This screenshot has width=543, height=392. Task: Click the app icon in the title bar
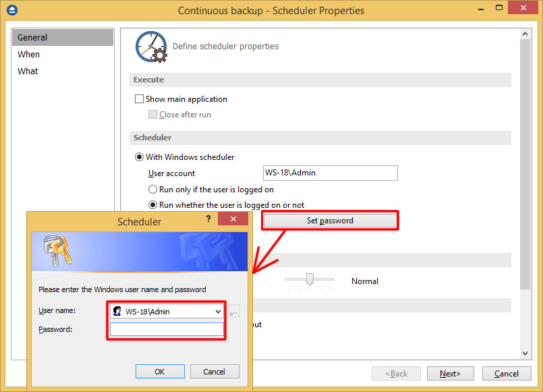(11, 10)
